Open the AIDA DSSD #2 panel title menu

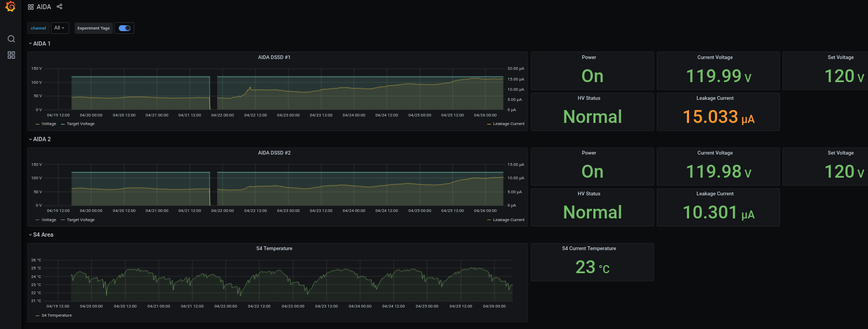coord(274,153)
